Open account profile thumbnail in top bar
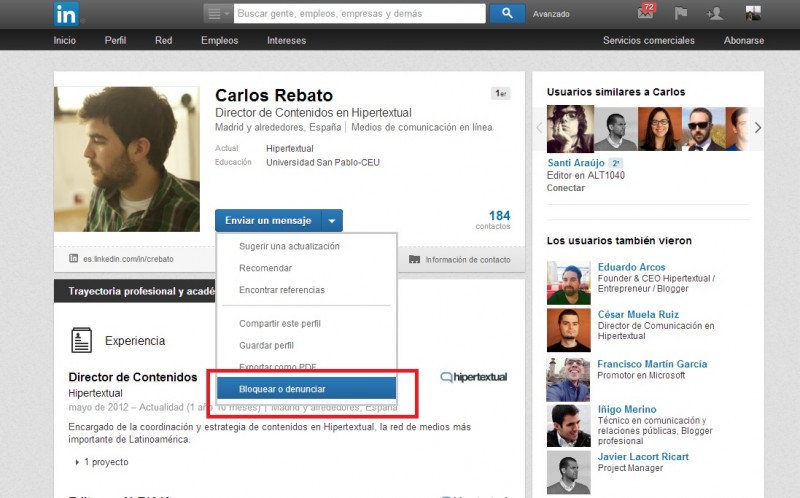 753,13
